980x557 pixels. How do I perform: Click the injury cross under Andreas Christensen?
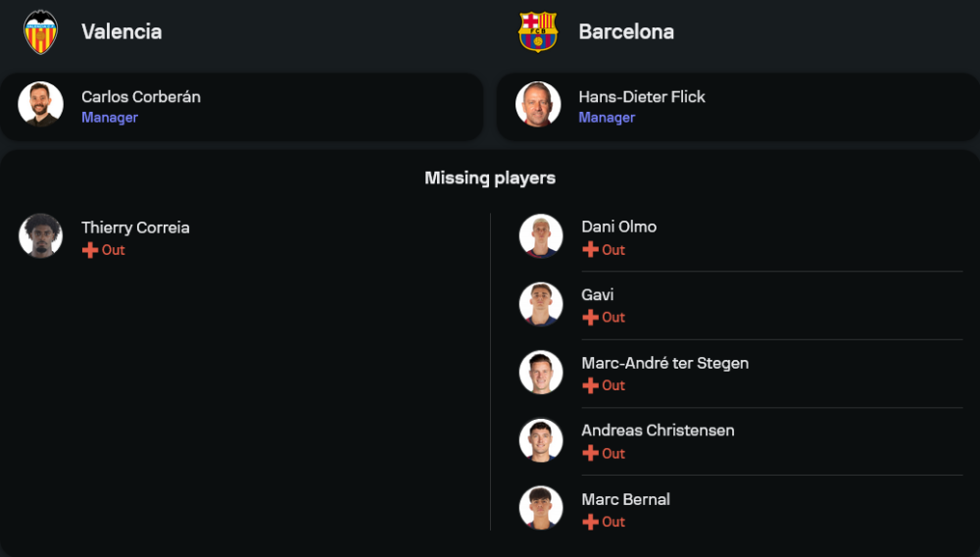tap(590, 454)
